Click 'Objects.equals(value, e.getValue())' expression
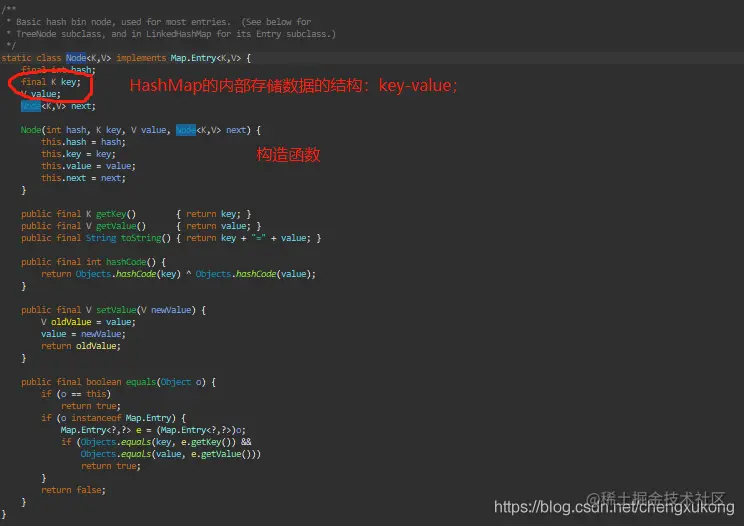 coord(168,454)
